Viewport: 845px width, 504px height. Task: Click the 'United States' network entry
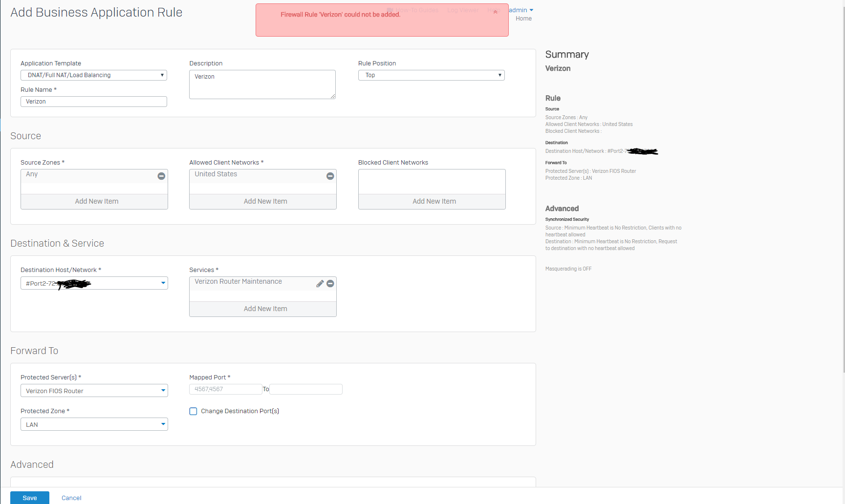tap(216, 174)
